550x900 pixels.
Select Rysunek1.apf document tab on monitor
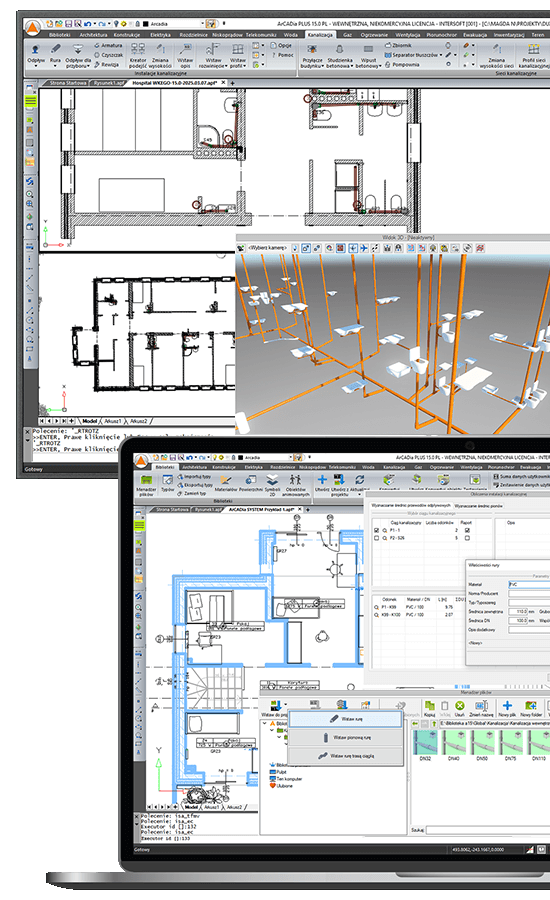click(x=109, y=83)
